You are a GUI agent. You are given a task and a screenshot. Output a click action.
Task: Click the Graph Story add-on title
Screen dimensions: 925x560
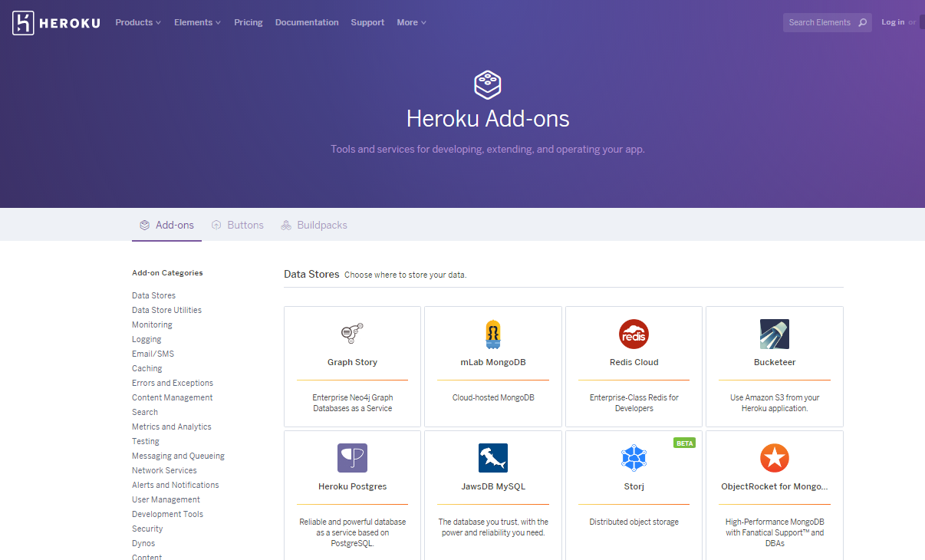click(352, 362)
